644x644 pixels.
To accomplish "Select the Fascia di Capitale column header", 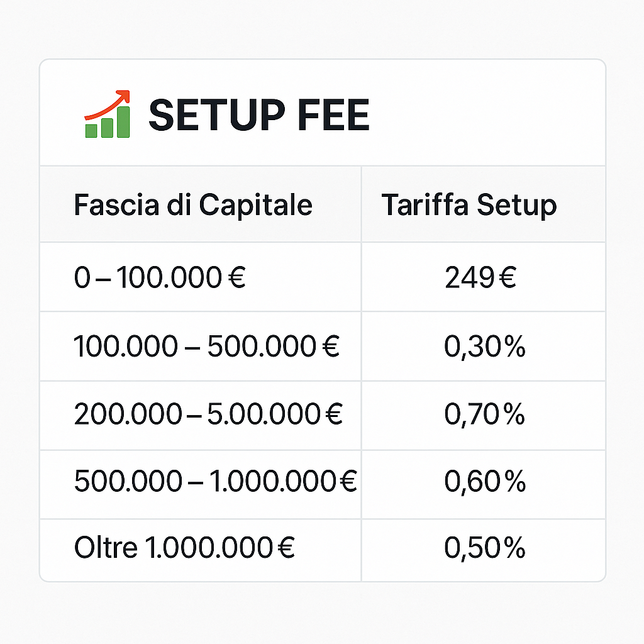I will pos(193,204).
